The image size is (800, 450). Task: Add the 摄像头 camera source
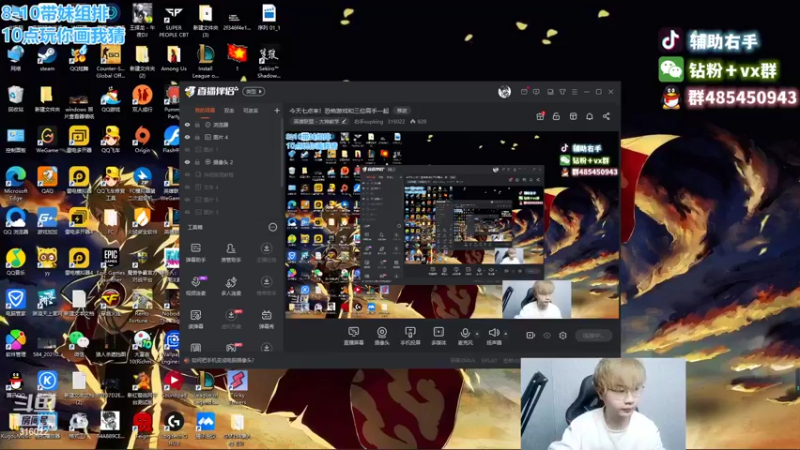[x=382, y=336]
